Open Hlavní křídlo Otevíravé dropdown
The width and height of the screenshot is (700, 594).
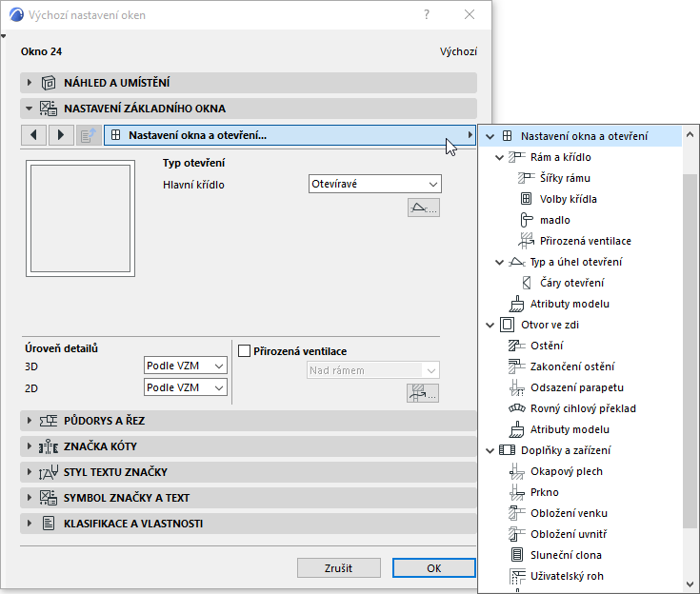click(375, 184)
